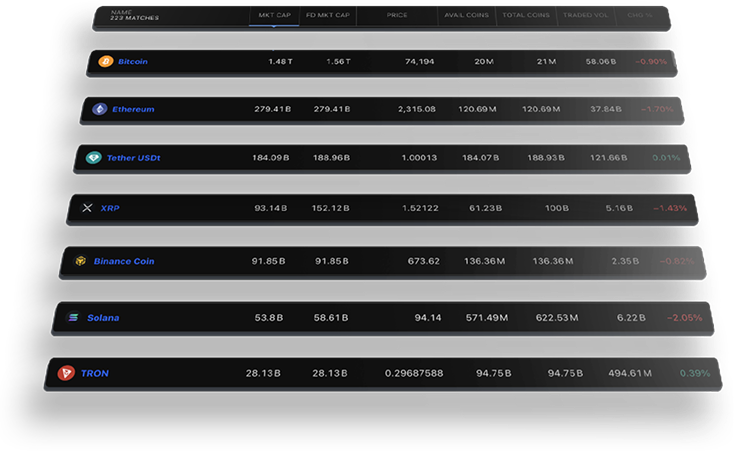Select Ethereum traded volume 37.84 B
The width and height of the screenshot is (734, 452).
[606, 109]
